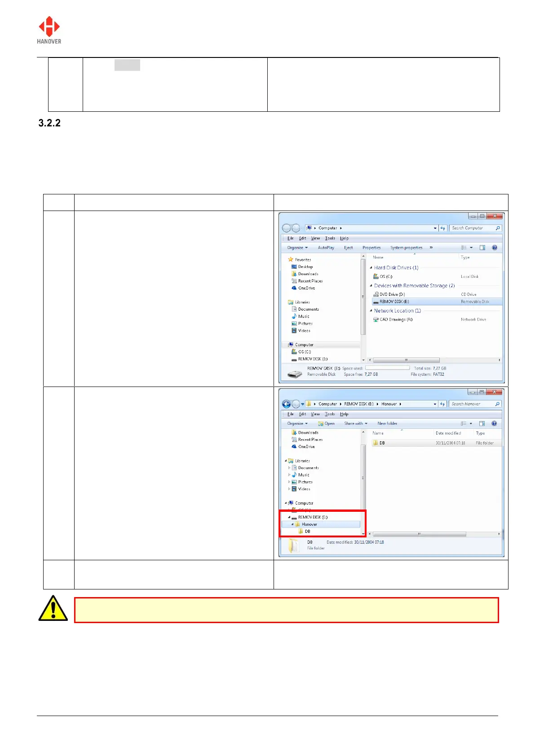The width and height of the screenshot is (535, 756).
Task: Open Music library in the Computer window
Action: 301,316
